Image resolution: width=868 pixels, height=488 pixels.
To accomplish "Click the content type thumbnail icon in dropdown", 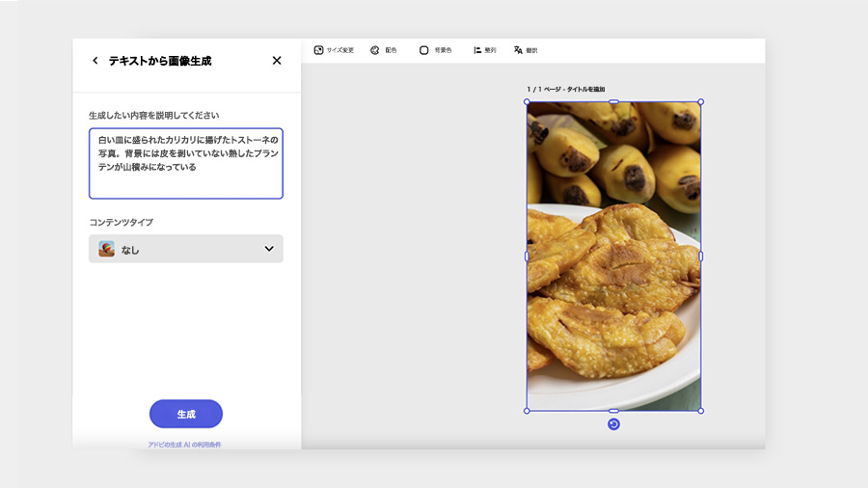I will [106, 249].
